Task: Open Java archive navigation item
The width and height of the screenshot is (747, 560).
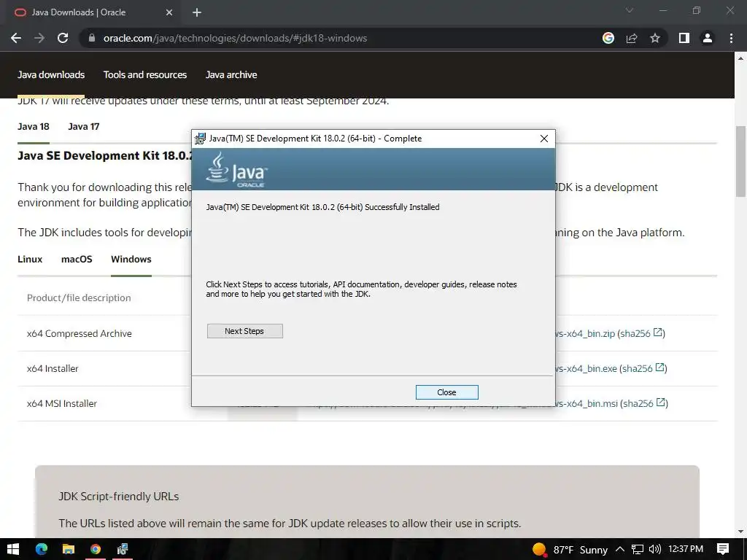Action: pos(231,75)
